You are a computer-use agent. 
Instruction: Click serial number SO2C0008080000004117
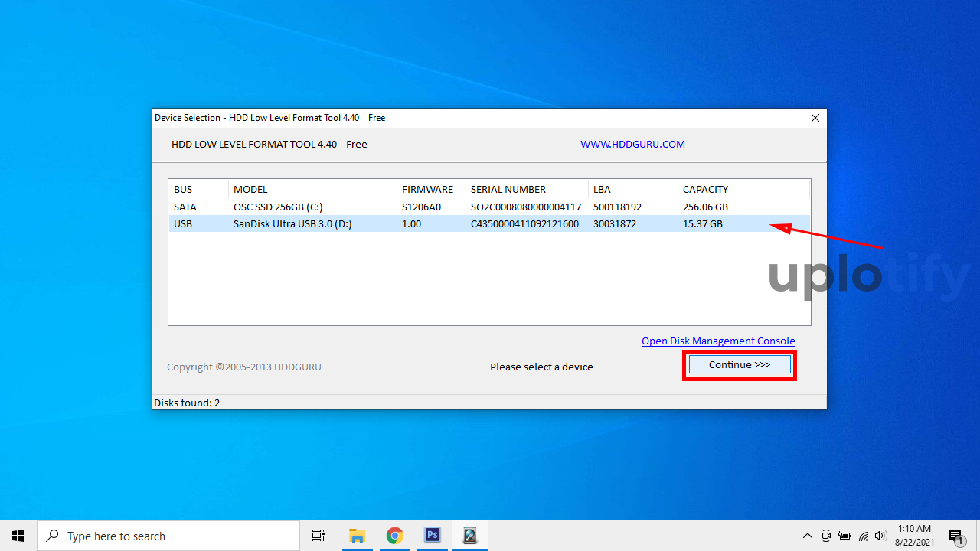526,207
